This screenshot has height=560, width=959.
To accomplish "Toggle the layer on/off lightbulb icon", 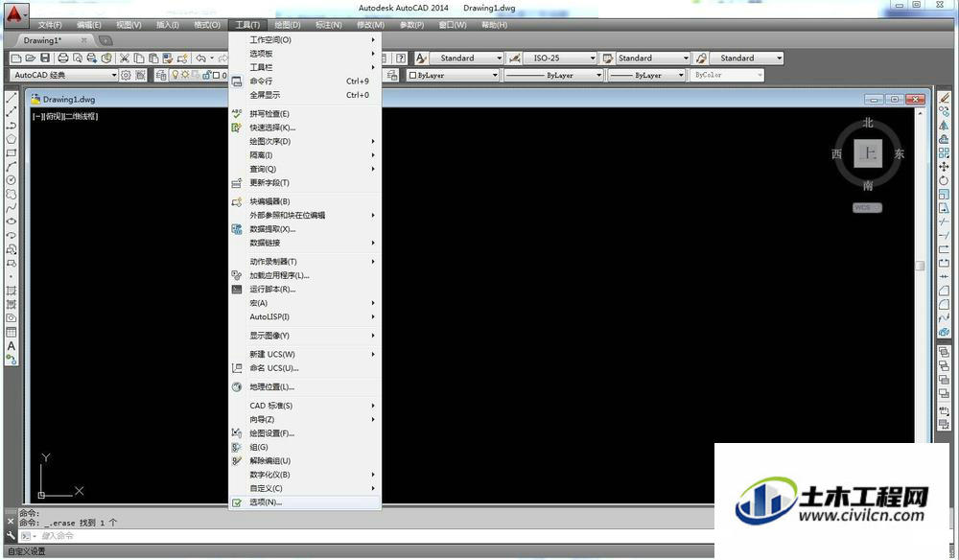I will pos(175,75).
